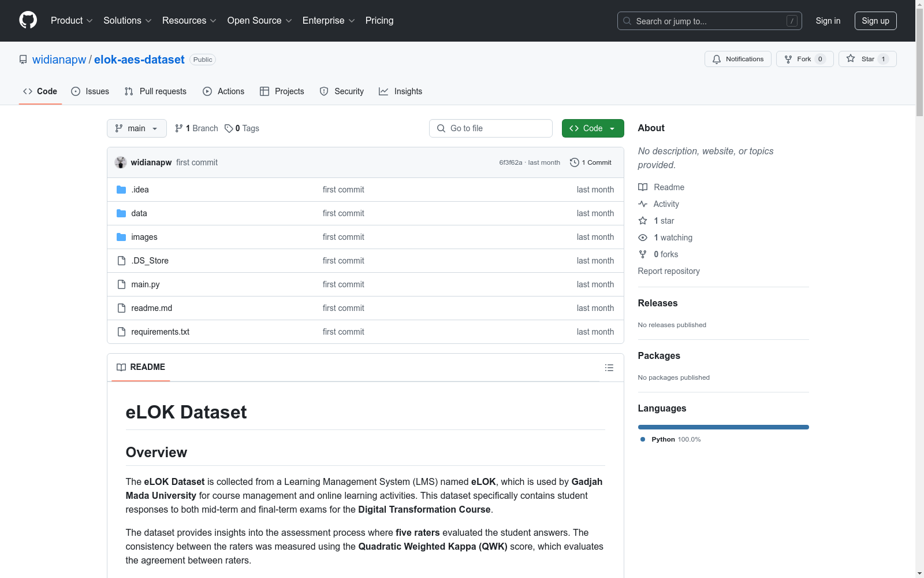Click the readme.md file icon
Viewport: 924px width, 578px height.
(x=121, y=308)
